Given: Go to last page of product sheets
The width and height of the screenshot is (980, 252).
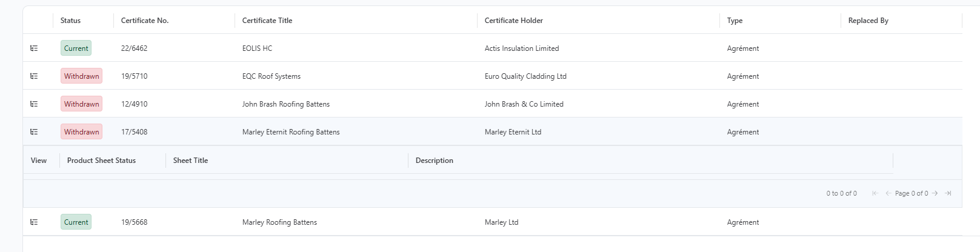Looking at the screenshot, I should pyautogui.click(x=948, y=193).
